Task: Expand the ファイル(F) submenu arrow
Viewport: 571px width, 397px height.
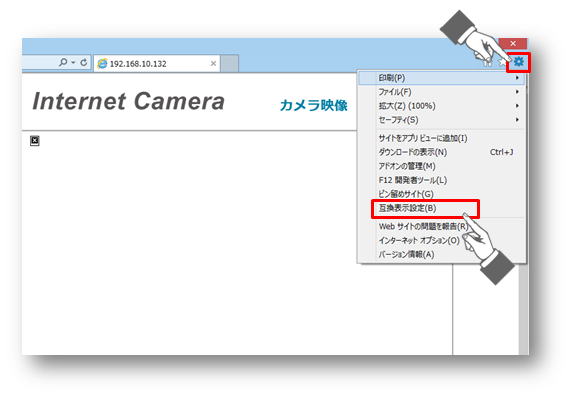Action: [517, 92]
